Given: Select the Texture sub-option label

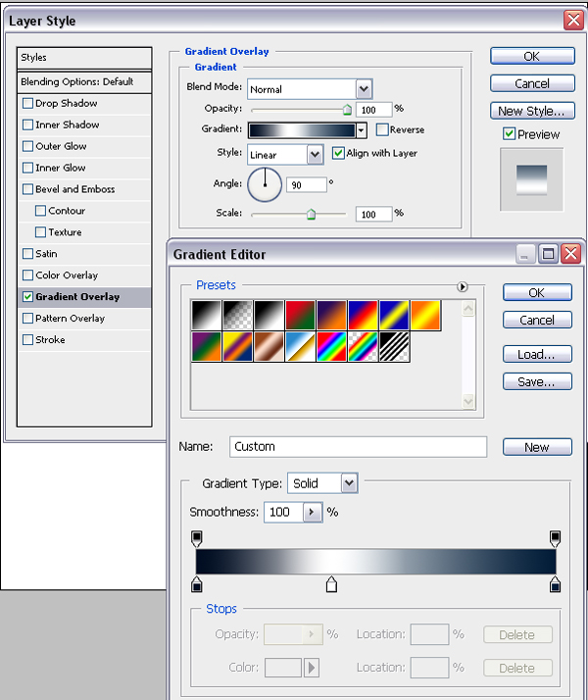Looking at the screenshot, I should 65,232.
